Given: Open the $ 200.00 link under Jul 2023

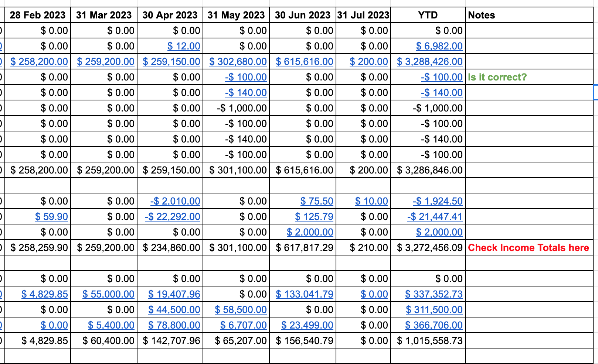Looking at the screenshot, I should point(369,62).
